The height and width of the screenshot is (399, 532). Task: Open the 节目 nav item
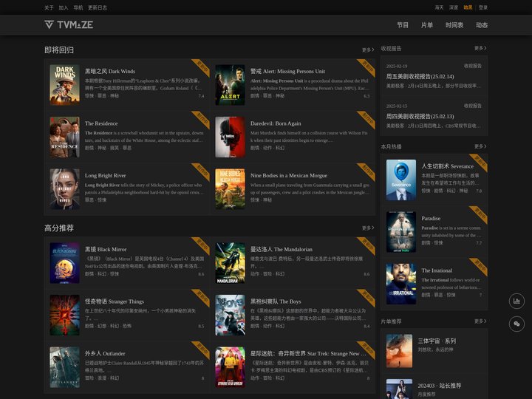[x=403, y=25]
